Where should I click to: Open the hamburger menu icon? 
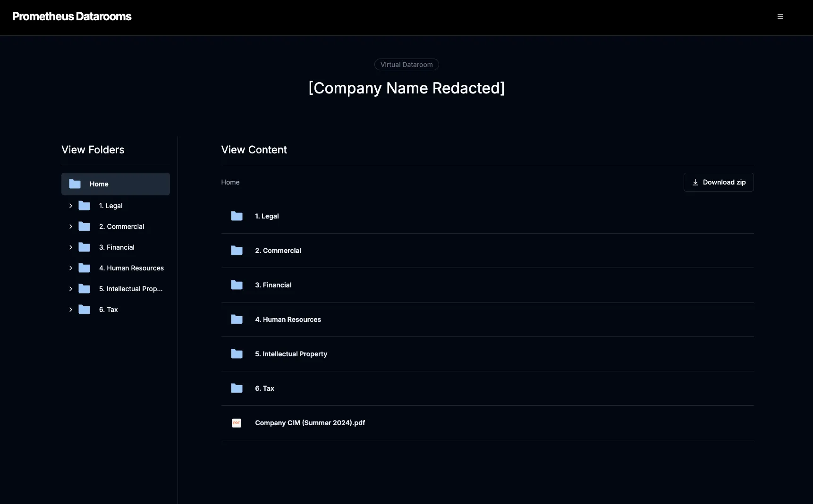pos(780,17)
